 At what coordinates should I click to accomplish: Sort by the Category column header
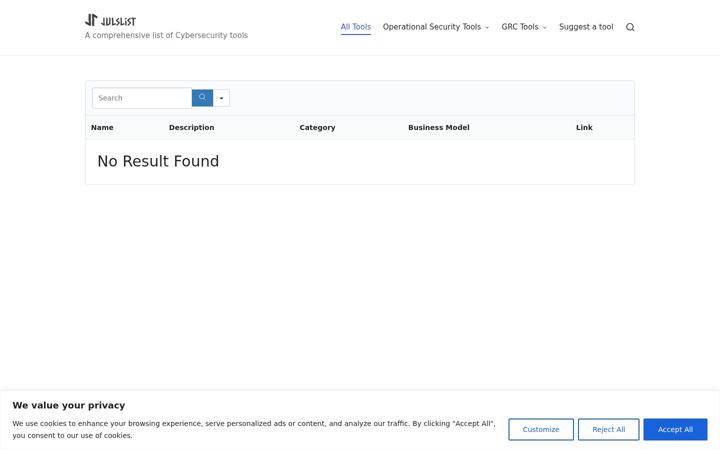click(x=317, y=128)
